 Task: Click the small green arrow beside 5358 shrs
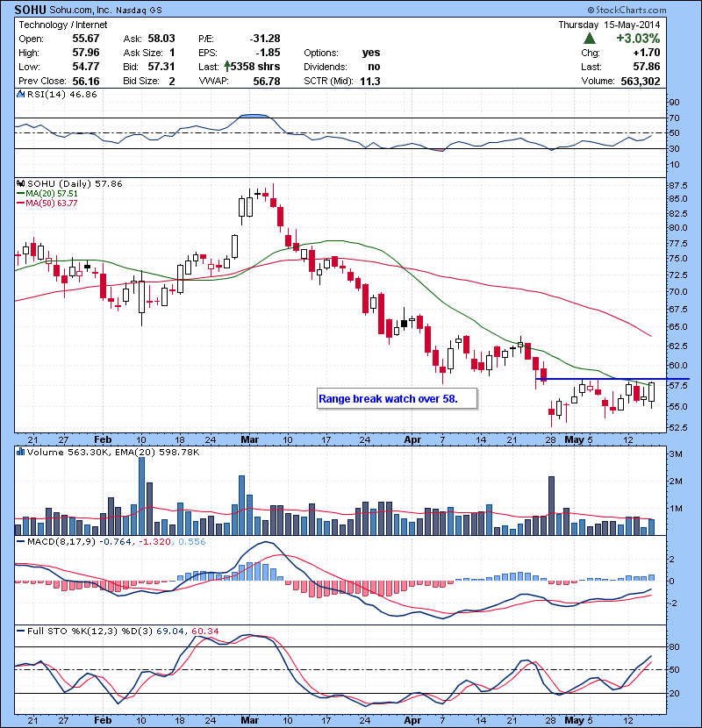point(228,67)
